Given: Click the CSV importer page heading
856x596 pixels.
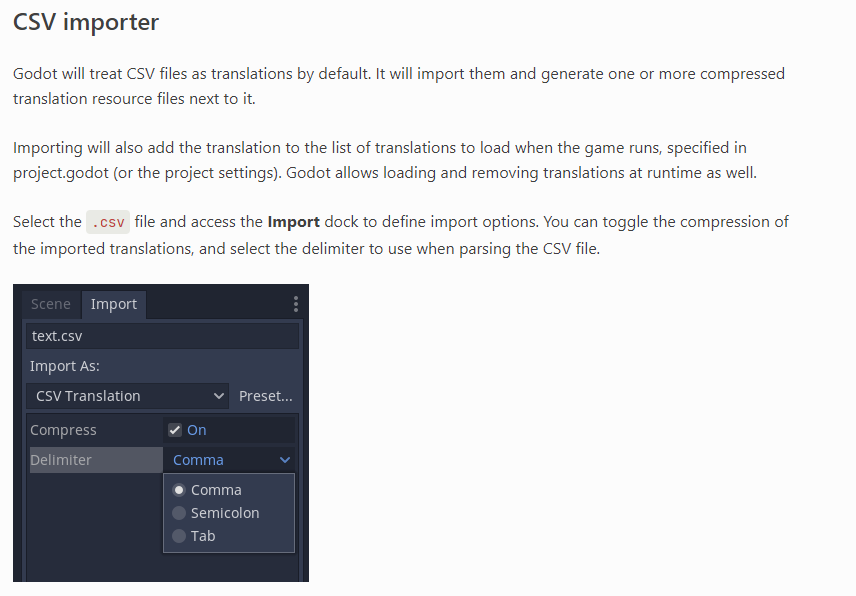Looking at the screenshot, I should click(85, 22).
